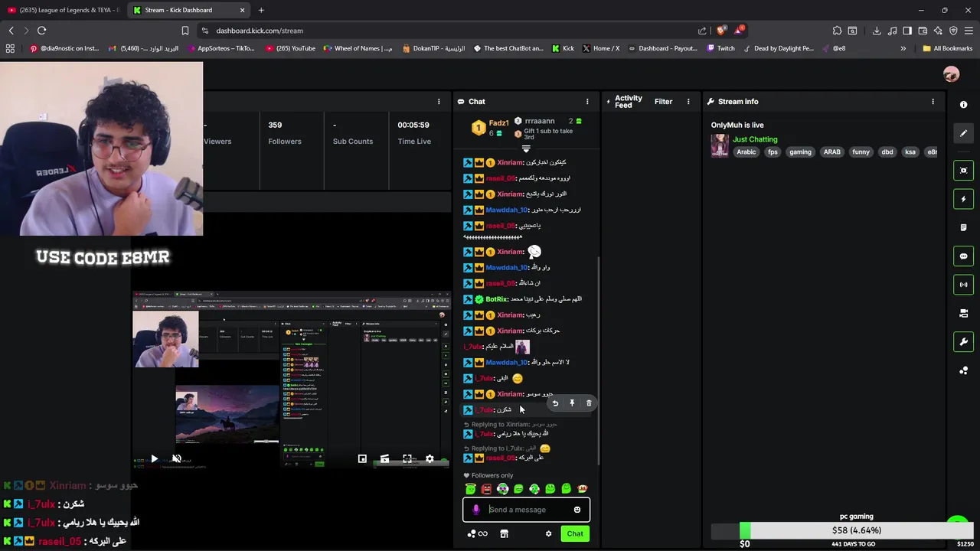980x551 pixels.
Task: Click the pencil edit icon in sidebar
Action: [x=964, y=133]
